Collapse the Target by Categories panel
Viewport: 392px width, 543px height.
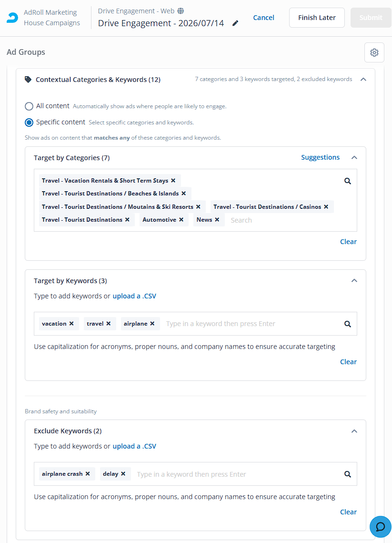(x=354, y=158)
